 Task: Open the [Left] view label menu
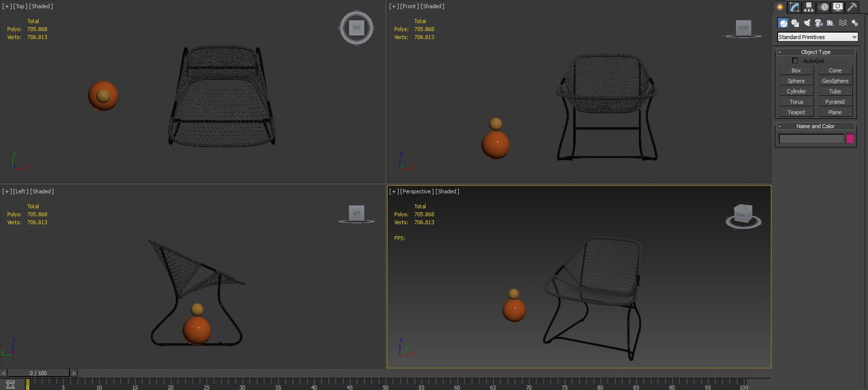pyautogui.click(x=21, y=191)
